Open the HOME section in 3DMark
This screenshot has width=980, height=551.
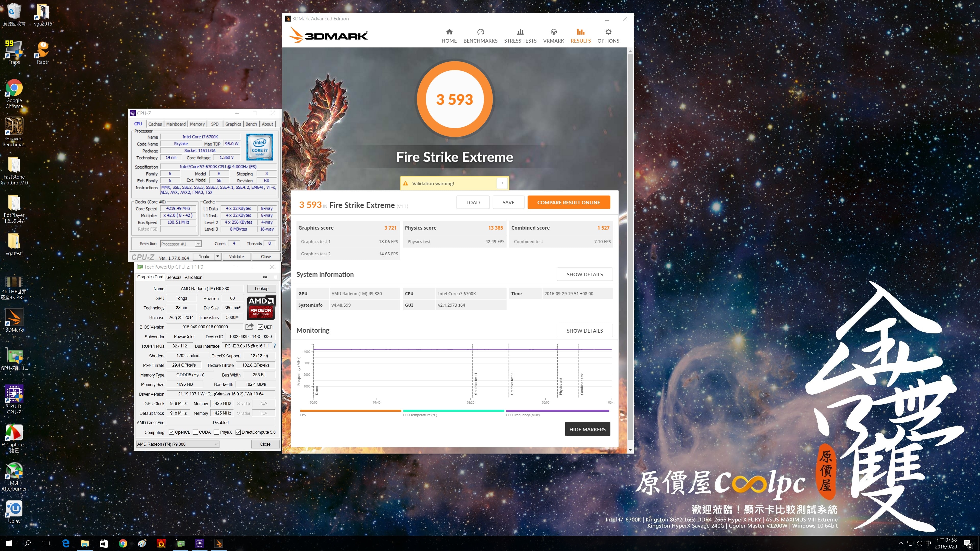[449, 36]
